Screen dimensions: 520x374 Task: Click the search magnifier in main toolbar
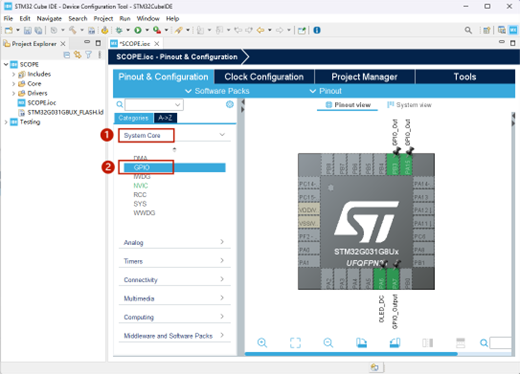(x=468, y=30)
